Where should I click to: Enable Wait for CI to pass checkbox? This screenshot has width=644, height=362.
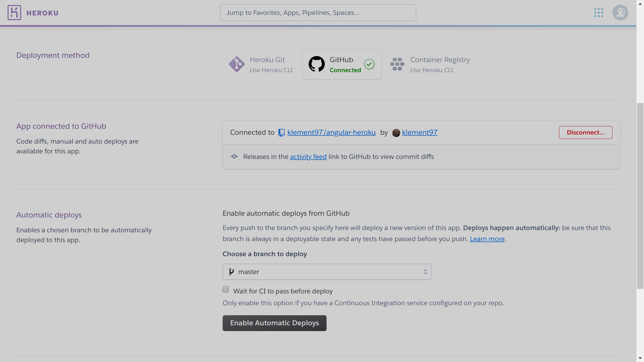tap(226, 289)
